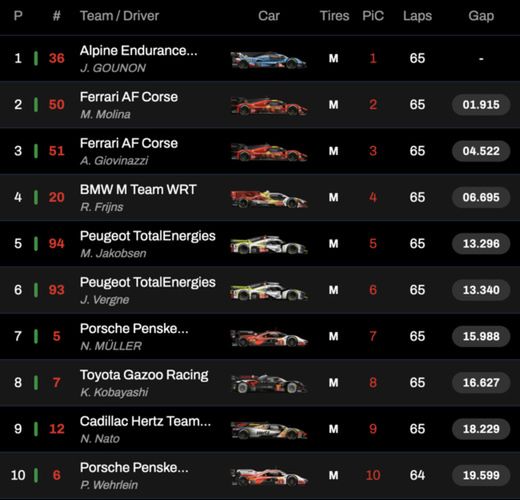Open the Ferrari #51 car thumbnail
This screenshot has height=500, width=520.
(x=269, y=152)
